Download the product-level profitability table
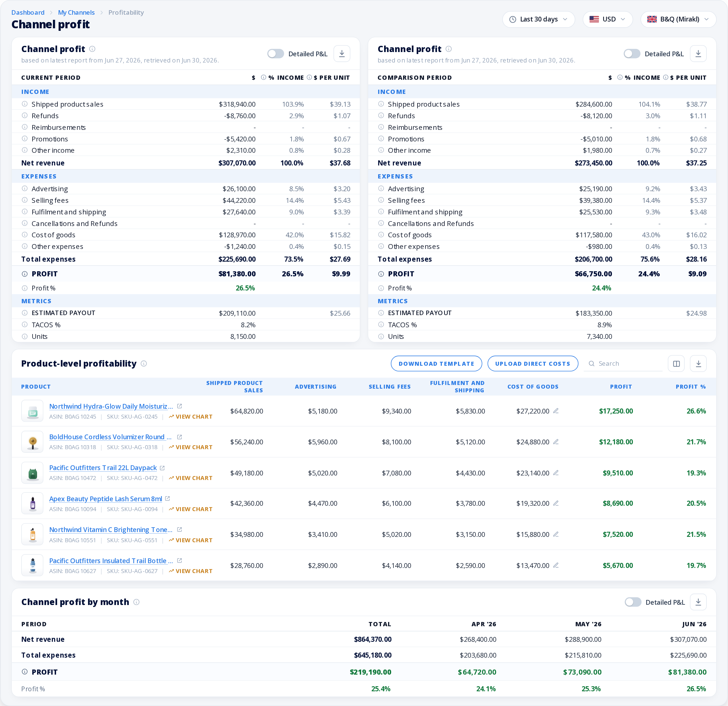728x706 pixels. [698, 364]
